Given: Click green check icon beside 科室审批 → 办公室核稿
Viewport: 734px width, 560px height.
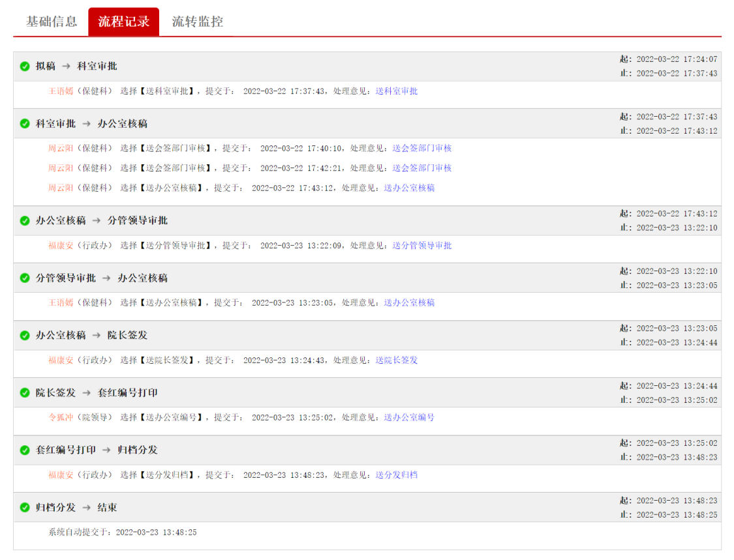Looking at the screenshot, I should [x=25, y=124].
